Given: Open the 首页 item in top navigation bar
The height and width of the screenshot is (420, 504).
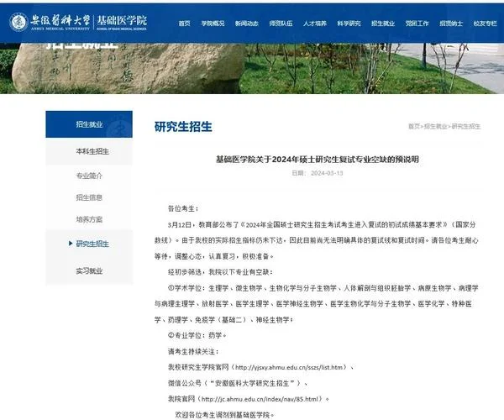Looking at the screenshot, I should click(184, 24).
